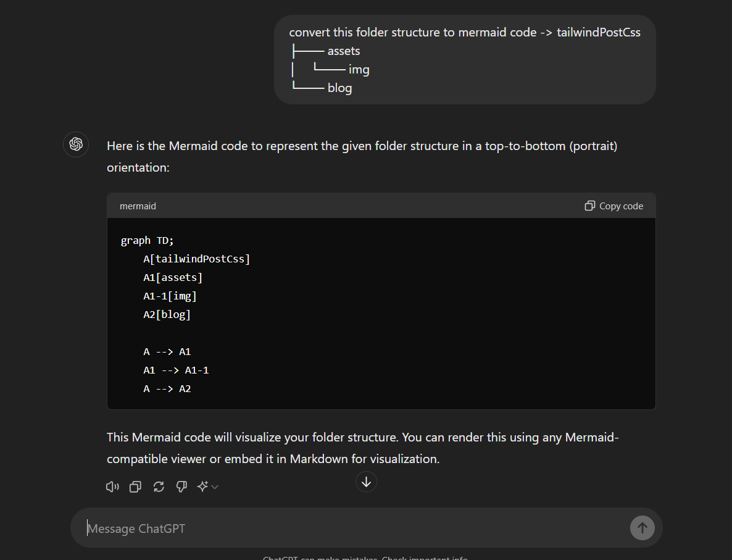Viewport: 732px width, 560px height.
Task: Give a thumbs down to the response
Action: [181, 487]
